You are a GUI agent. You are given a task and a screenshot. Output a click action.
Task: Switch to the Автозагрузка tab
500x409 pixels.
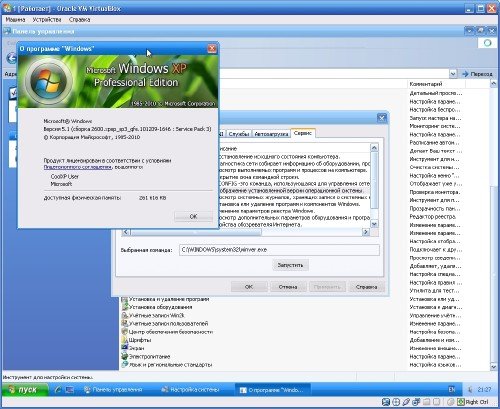tap(271, 134)
